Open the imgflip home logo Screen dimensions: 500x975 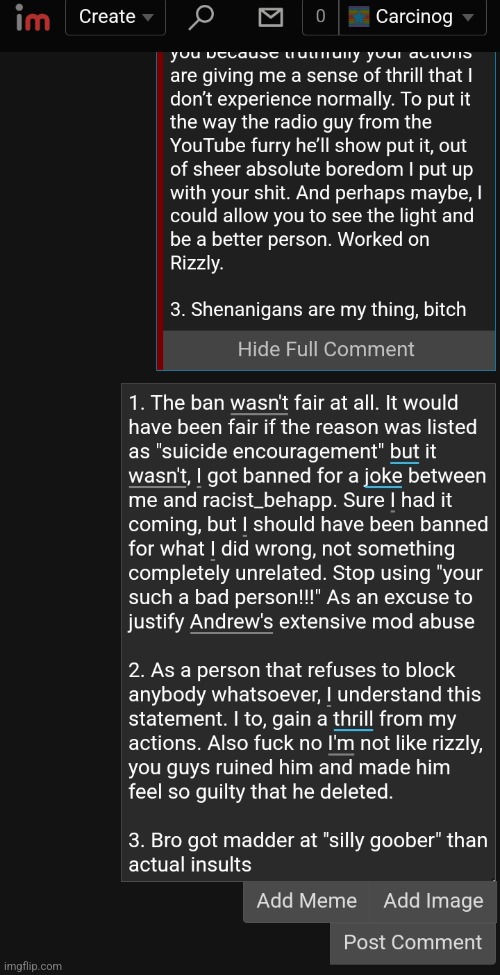pos(33,17)
